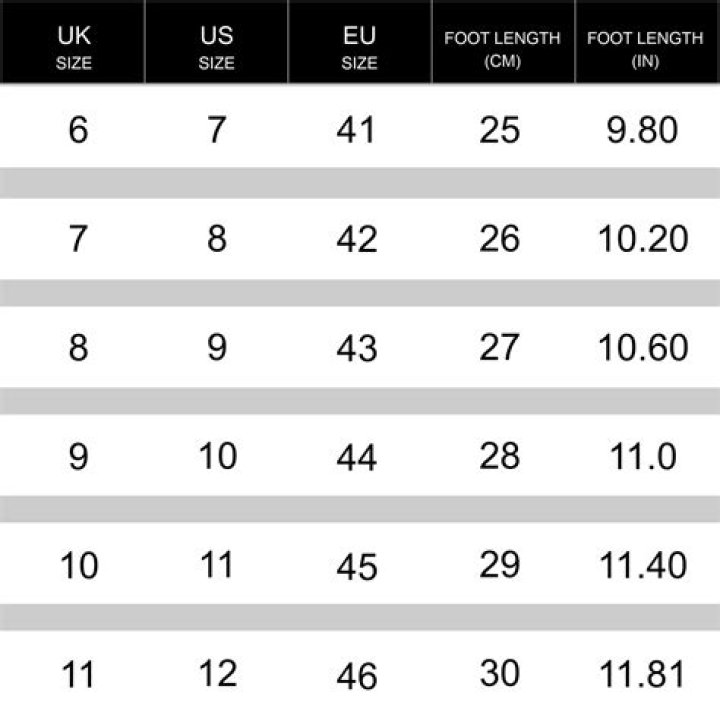Click the FOOT LENGTH (IN) header
Screen dimensions: 720x718
(x=645, y=48)
